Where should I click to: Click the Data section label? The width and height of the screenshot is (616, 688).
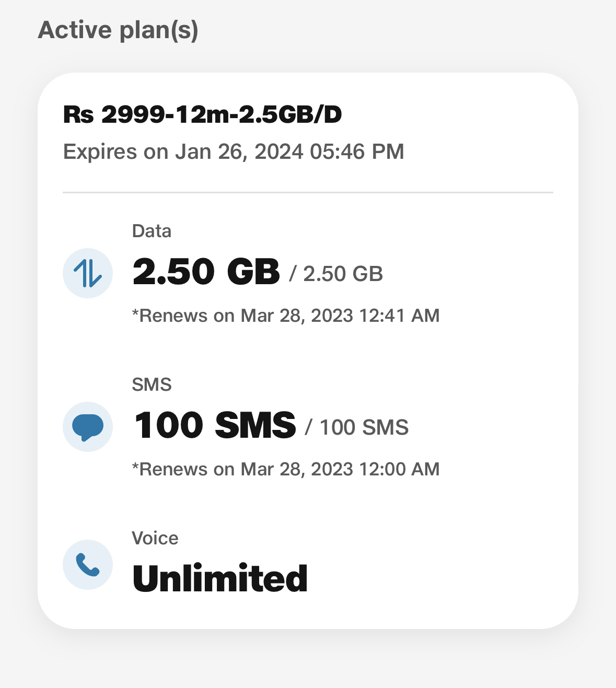152,231
